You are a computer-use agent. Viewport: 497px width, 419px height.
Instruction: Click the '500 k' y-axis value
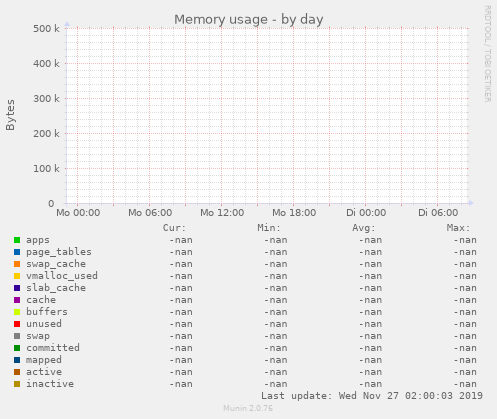(x=46, y=29)
